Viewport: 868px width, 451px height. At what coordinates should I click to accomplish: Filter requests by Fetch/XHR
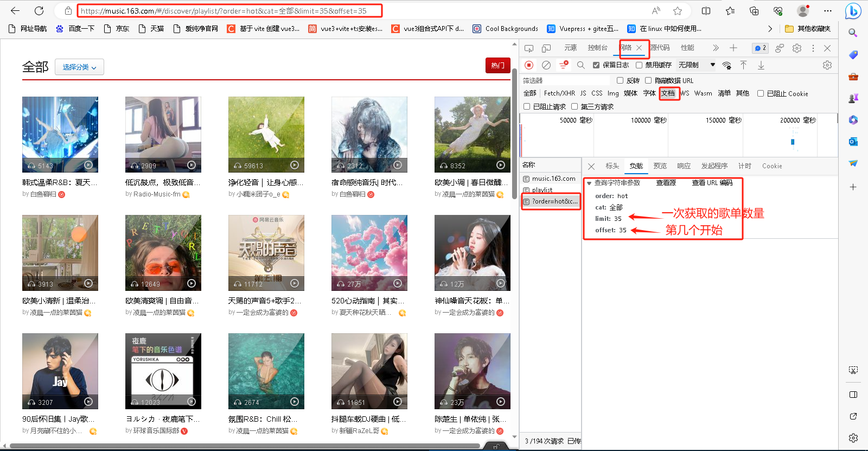(559, 93)
